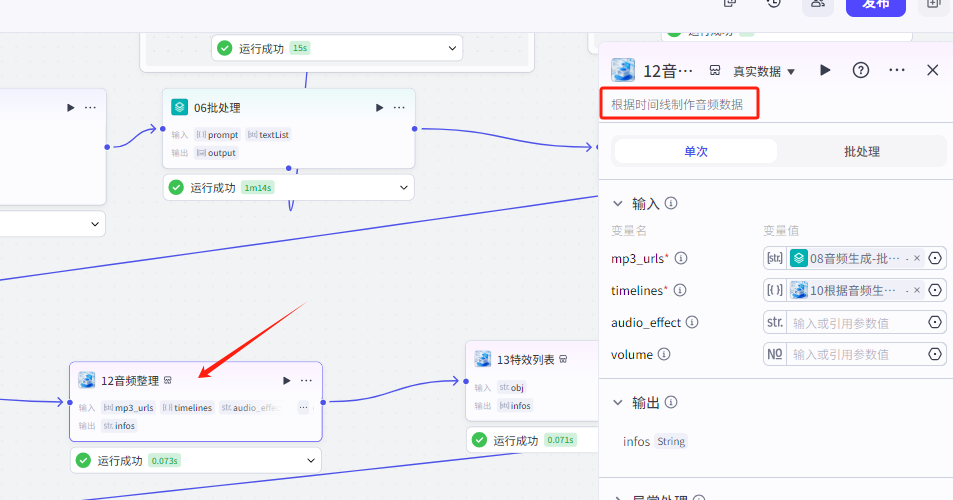Open the 06批处理 node more menu
953x500 pixels.
[x=399, y=108]
